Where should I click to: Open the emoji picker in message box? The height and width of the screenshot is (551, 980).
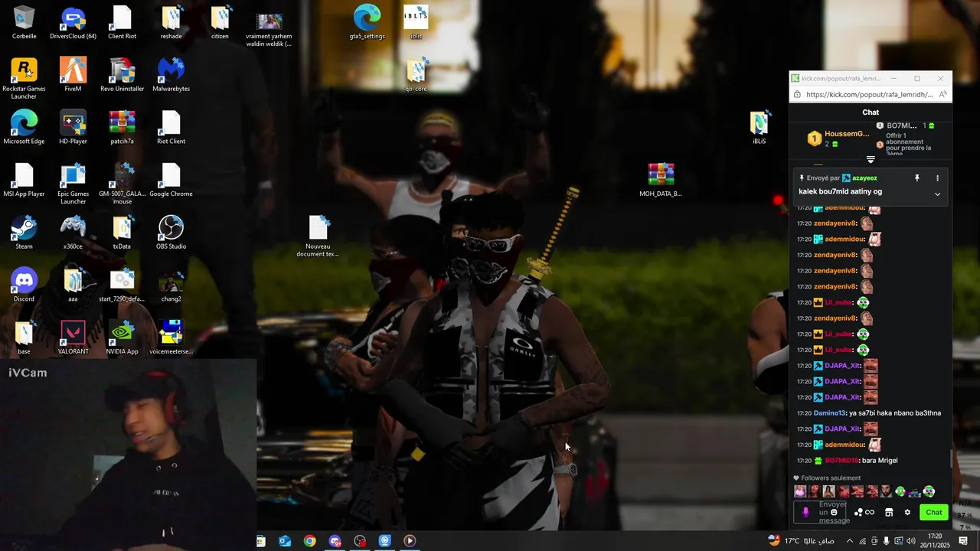(834, 513)
